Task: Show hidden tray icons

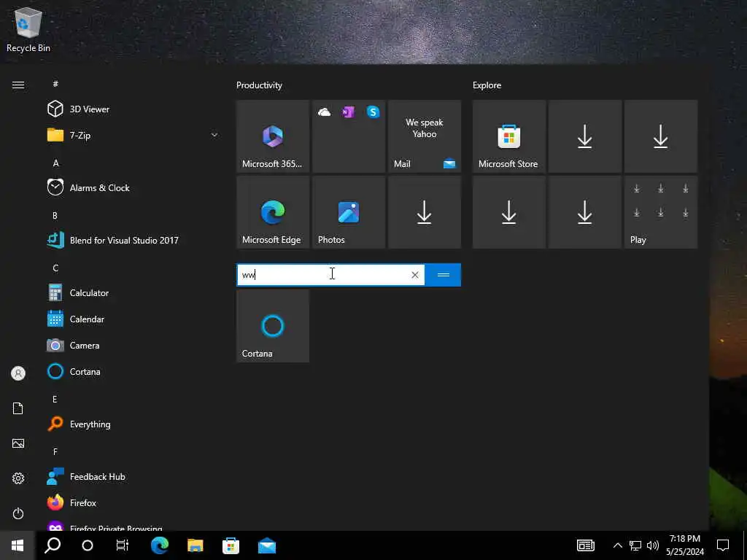Action: pos(617,545)
